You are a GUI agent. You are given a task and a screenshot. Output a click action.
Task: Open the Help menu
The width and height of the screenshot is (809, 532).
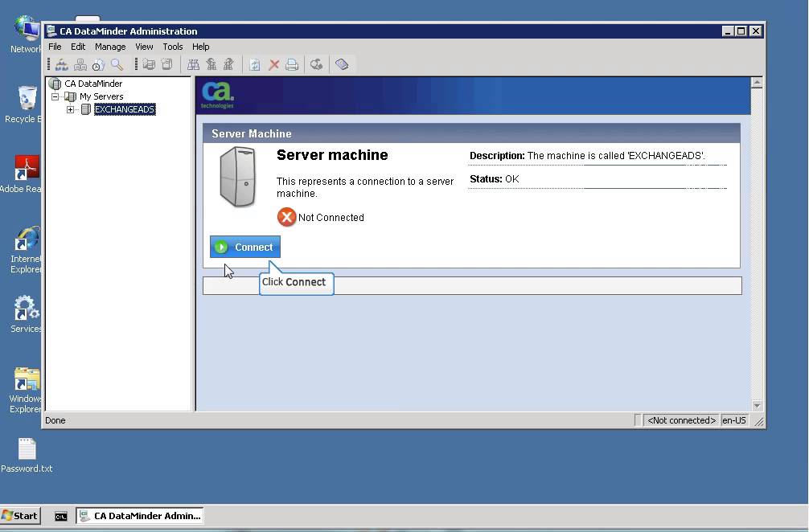[201, 47]
